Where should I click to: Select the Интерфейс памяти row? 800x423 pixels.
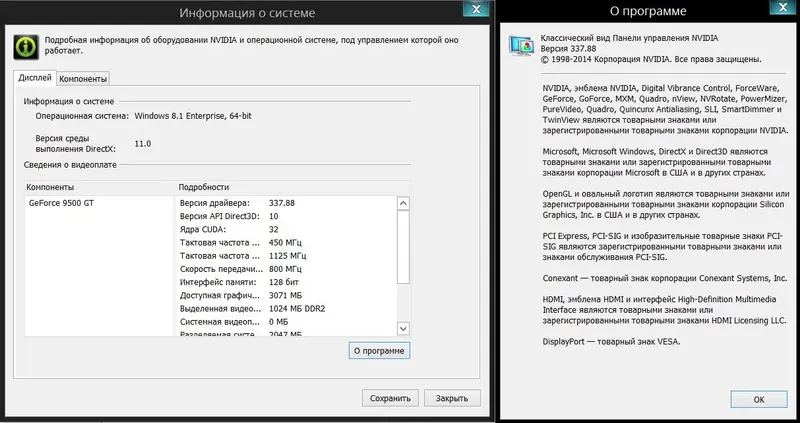tap(288, 282)
